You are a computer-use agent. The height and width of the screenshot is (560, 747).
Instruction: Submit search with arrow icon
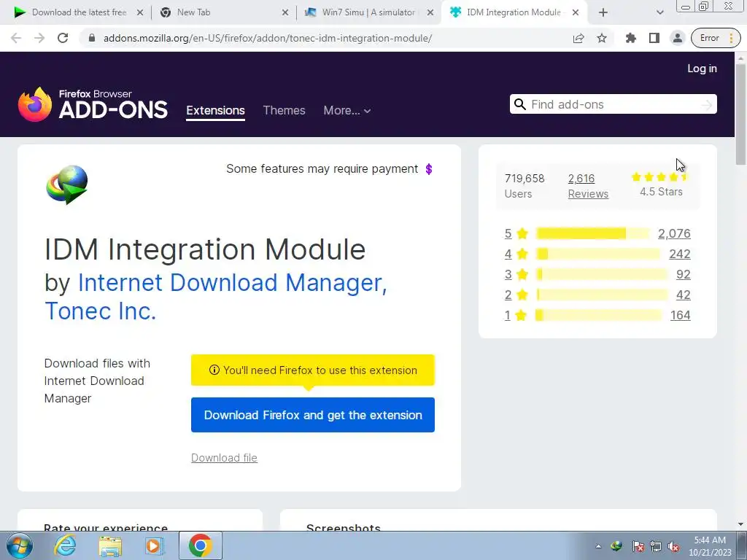coord(706,104)
